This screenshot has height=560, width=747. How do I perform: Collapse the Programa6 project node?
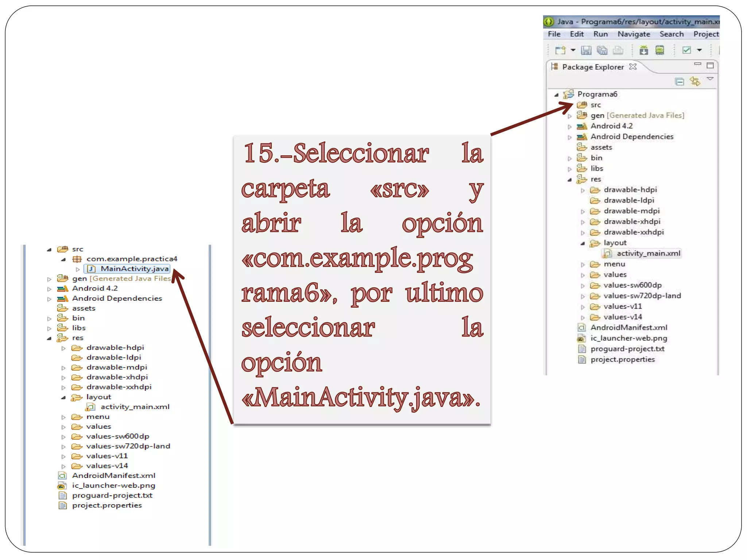(x=556, y=95)
